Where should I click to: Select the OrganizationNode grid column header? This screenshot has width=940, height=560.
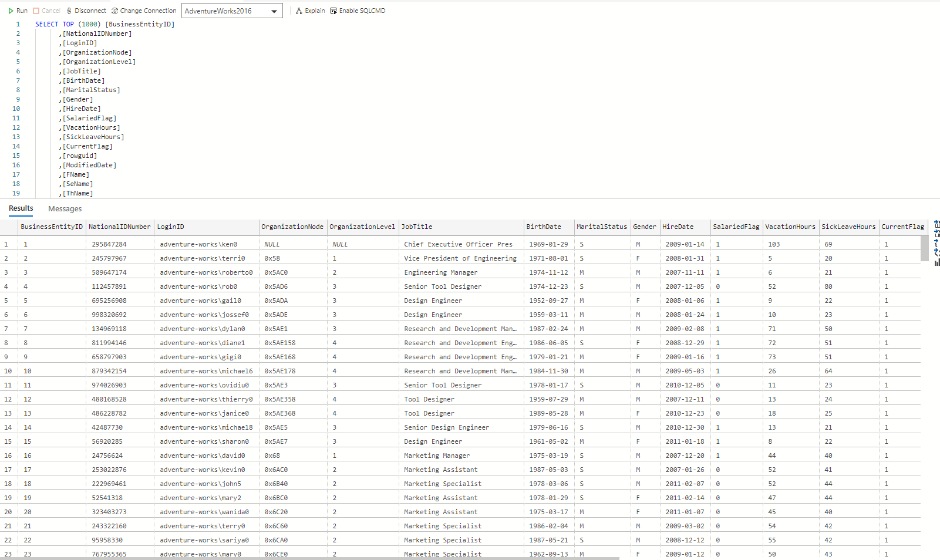pos(293,227)
